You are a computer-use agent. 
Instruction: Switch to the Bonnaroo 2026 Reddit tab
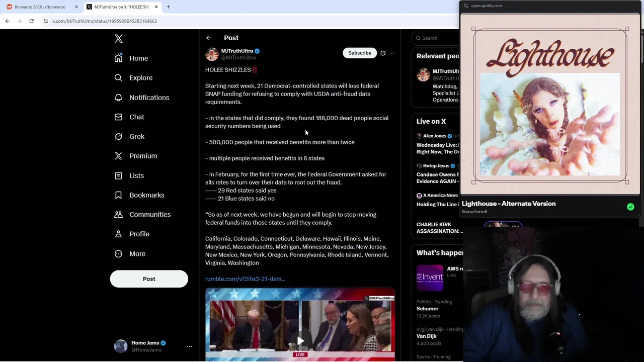pyautogui.click(x=40, y=7)
